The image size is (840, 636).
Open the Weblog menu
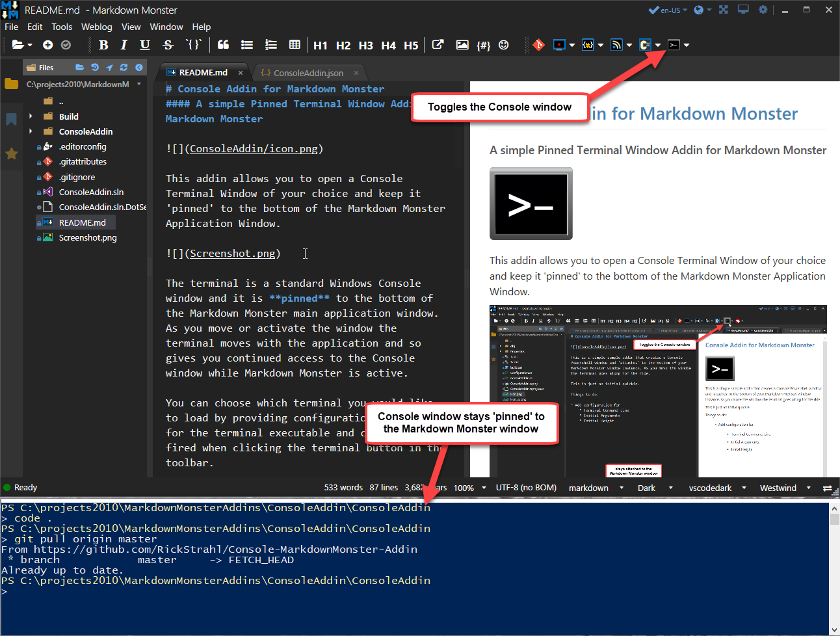point(97,27)
